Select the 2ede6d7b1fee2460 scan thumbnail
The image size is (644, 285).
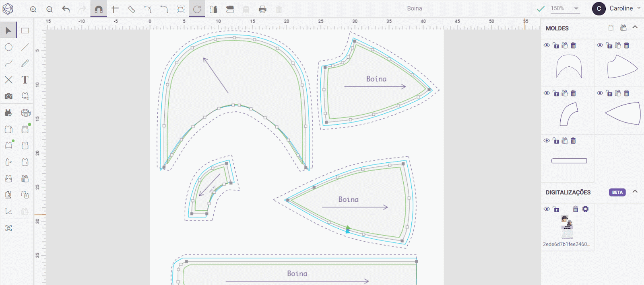(x=567, y=227)
